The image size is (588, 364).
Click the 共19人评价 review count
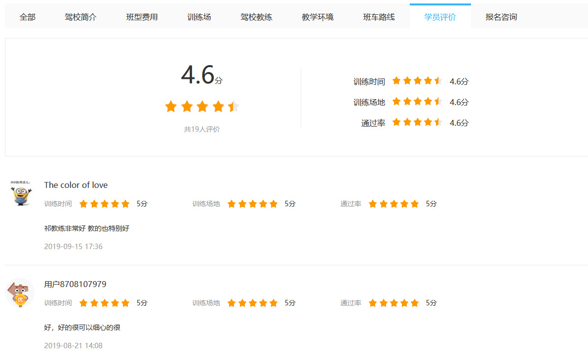pyautogui.click(x=202, y=129)
